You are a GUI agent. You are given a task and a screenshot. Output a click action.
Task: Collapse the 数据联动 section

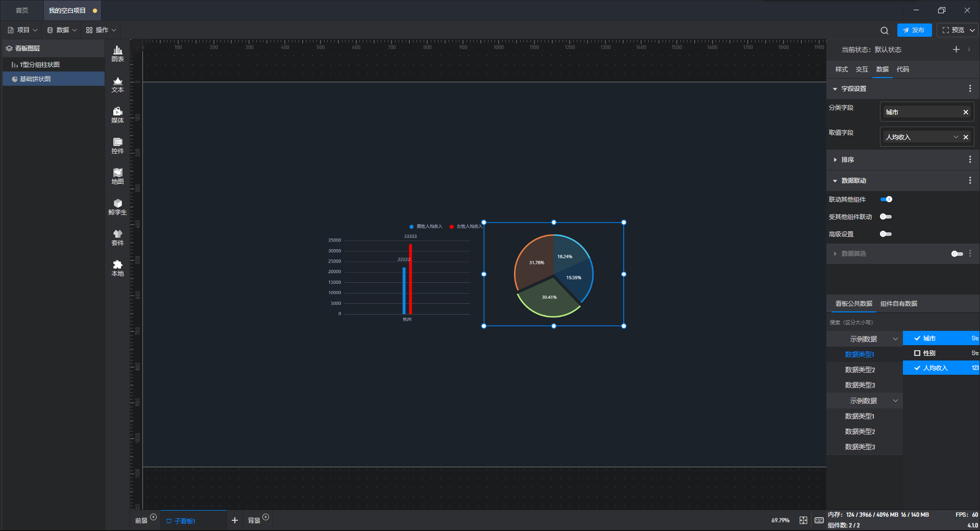click(x=835, y=181)
